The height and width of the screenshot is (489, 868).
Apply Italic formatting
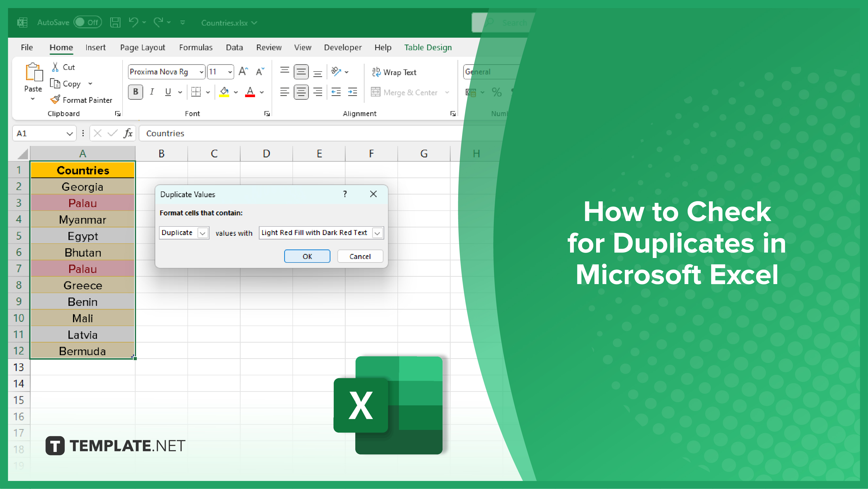pos(152,92)
